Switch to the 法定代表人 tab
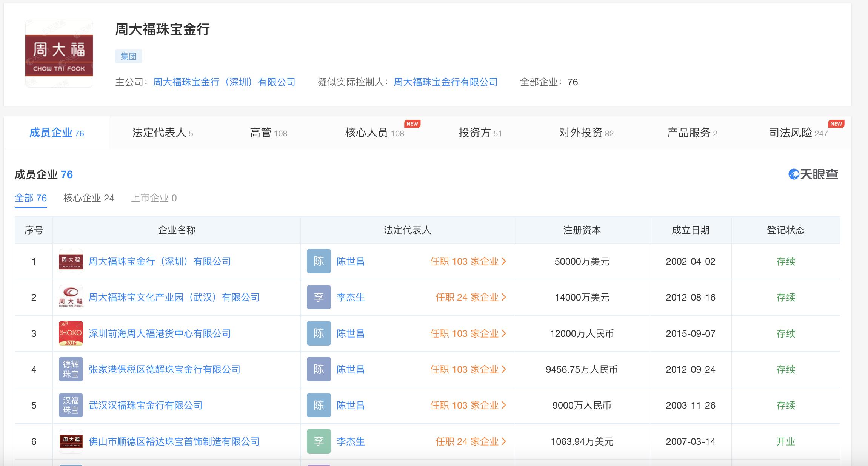 tap(162, 133)
